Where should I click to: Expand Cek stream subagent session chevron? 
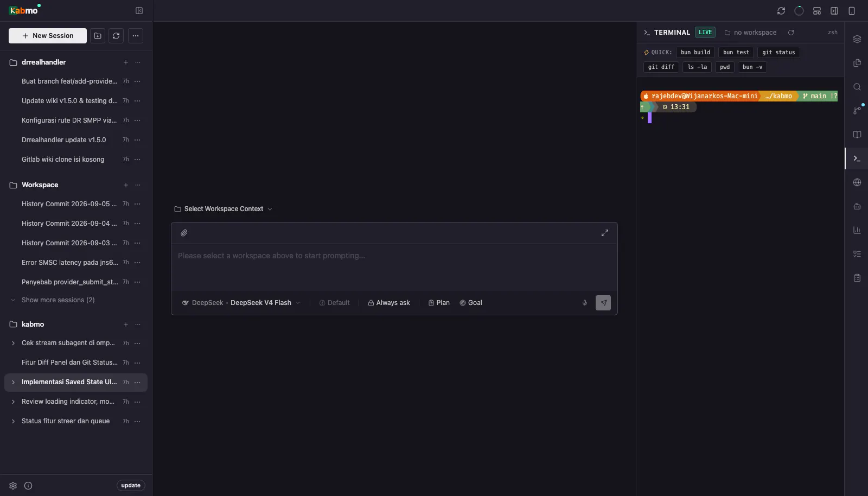click(13, 343)
